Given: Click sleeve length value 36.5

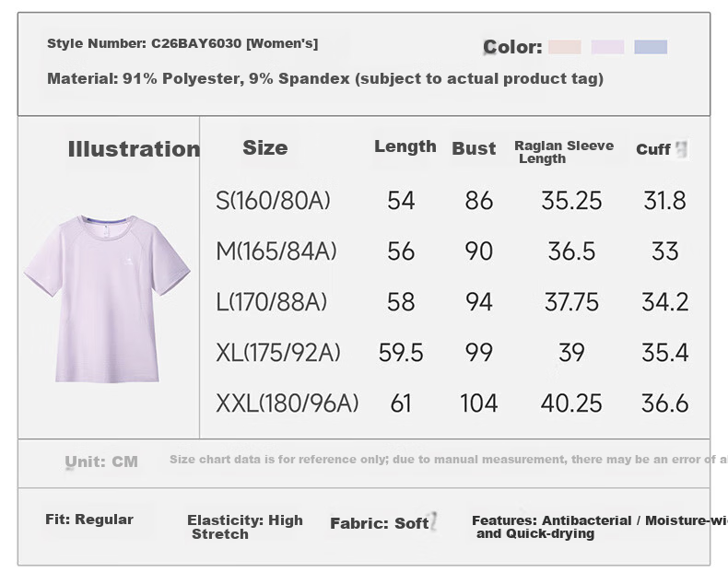Looking at the screenshot, I should [x=571, y=251].
